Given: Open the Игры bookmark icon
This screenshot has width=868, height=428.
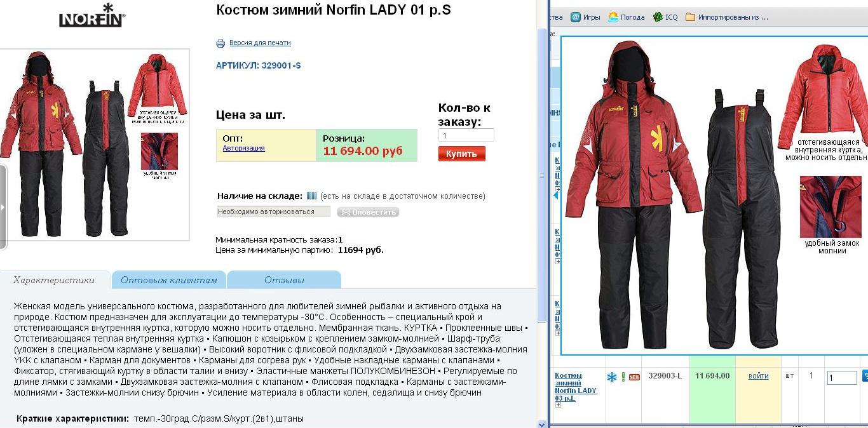Looking at the screenshot, I should coord(576,17).
